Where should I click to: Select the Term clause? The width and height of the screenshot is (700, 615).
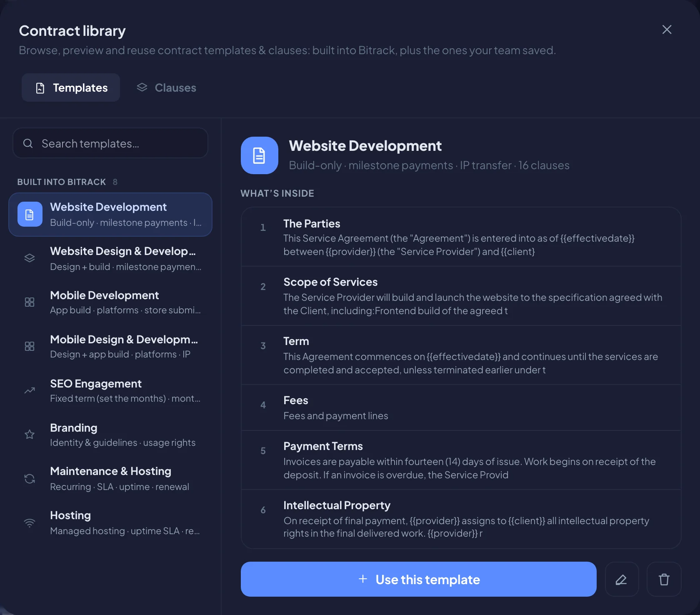pyautogui.click(x=461, y=355)
